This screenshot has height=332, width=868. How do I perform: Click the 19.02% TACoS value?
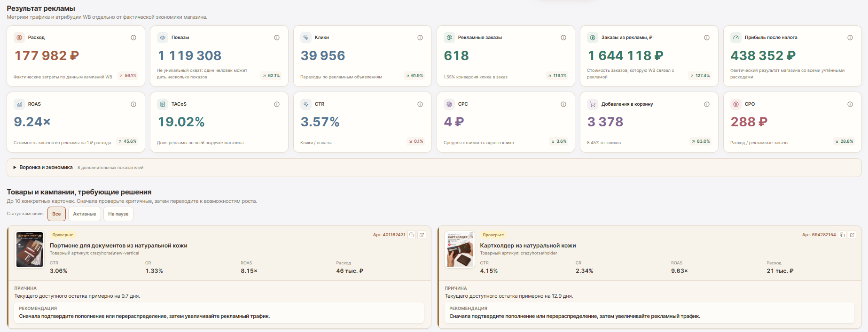tap(181, 122)
